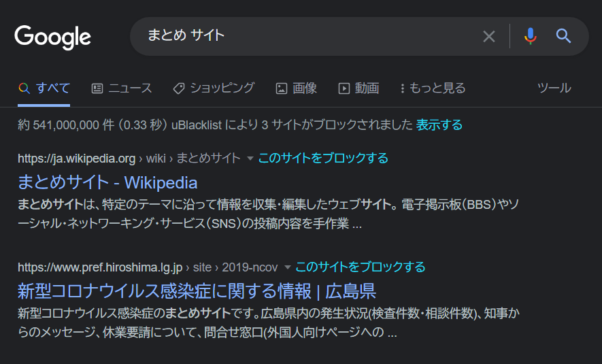
Task: Click the Hiroshima snippet beginning 新型コロナウイルス感染症のまとめサイトです
Action: 269,322
